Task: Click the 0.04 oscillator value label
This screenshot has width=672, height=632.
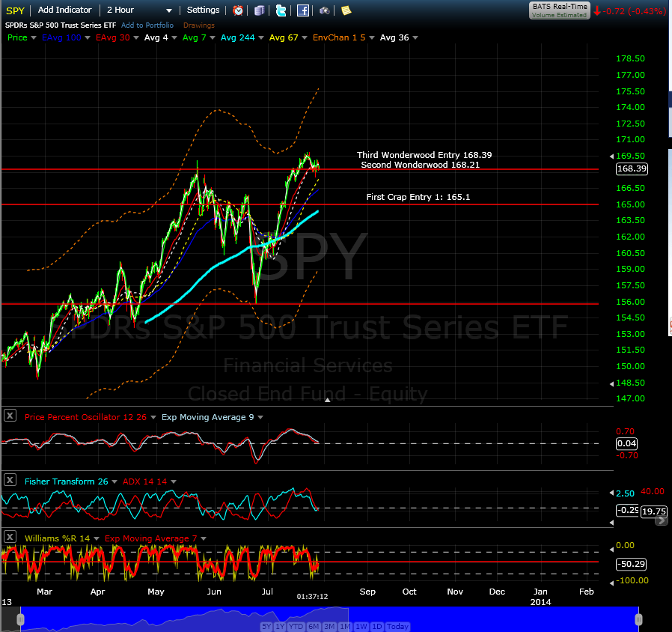Action: coord(626,443)
